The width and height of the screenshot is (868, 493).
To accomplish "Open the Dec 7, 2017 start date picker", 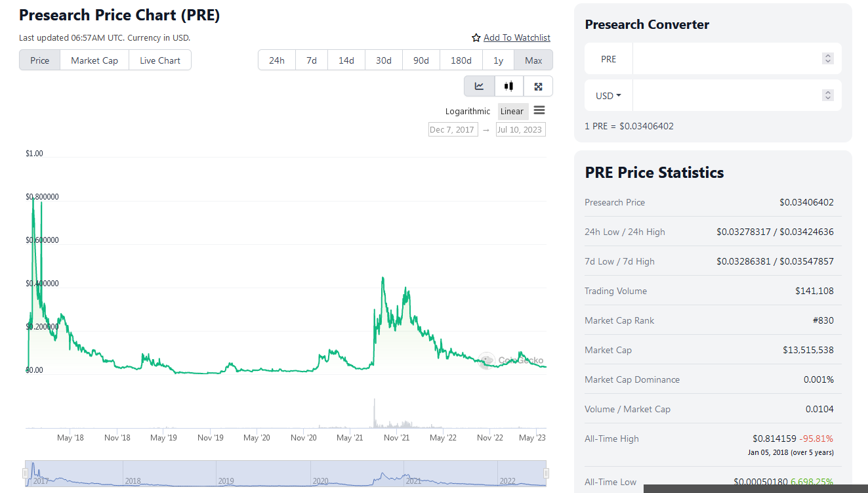I will (x=453, y=129).
